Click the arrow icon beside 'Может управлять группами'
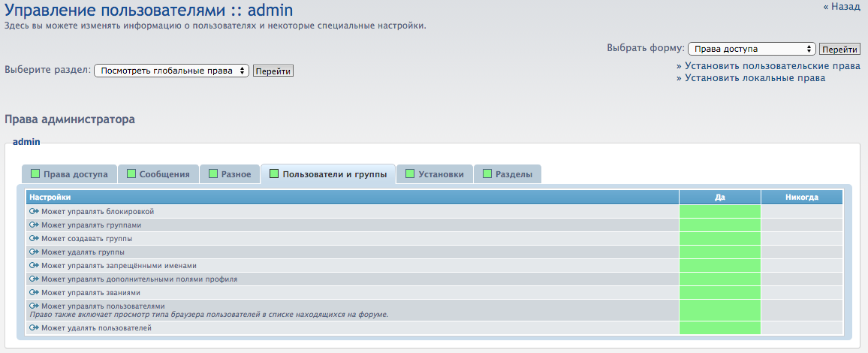The image size is (868, 353). coord(34,225)
